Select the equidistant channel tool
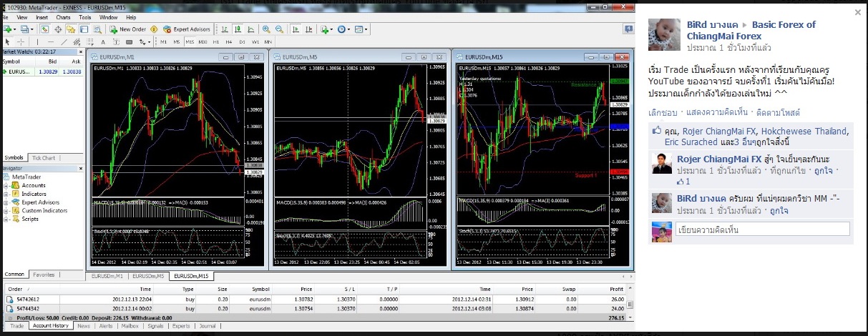868x336 pixels. click(77, 42)
